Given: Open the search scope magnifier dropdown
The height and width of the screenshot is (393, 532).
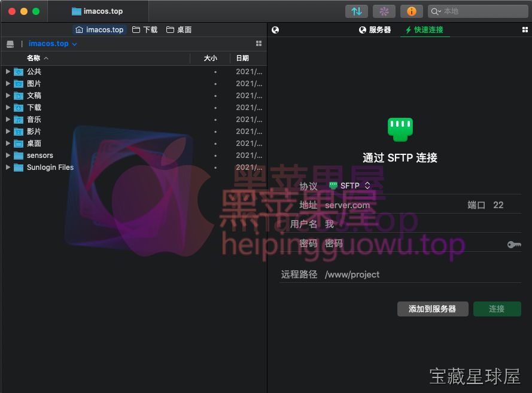Looking at the screenshot, I should pyautogui.click(x=436, y=11).
